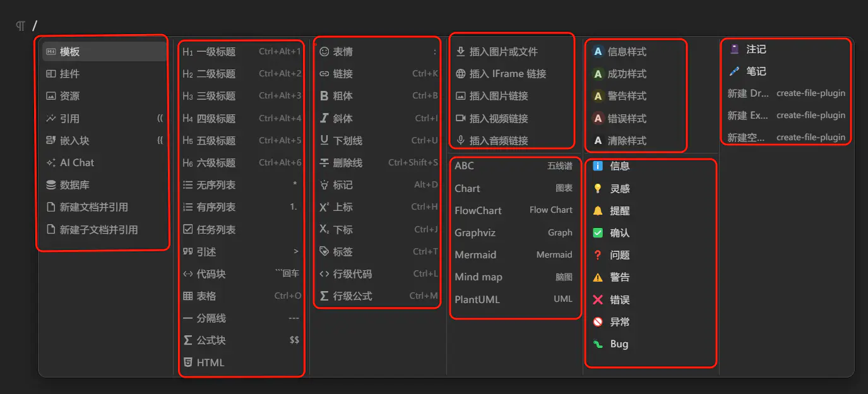Screen dimensions: 868x394
Task: Click the emoji smiley icon
Action: point(324,52)
